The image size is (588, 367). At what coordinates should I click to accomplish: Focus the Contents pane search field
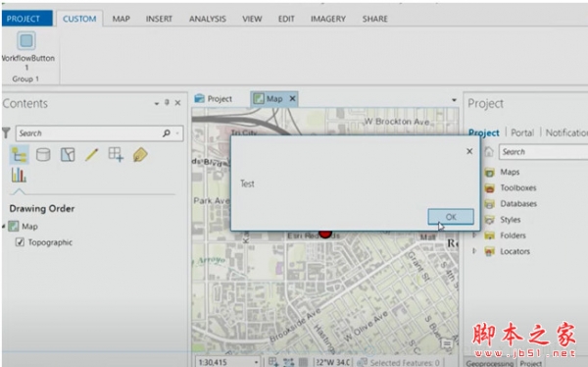tap(99, 133)
